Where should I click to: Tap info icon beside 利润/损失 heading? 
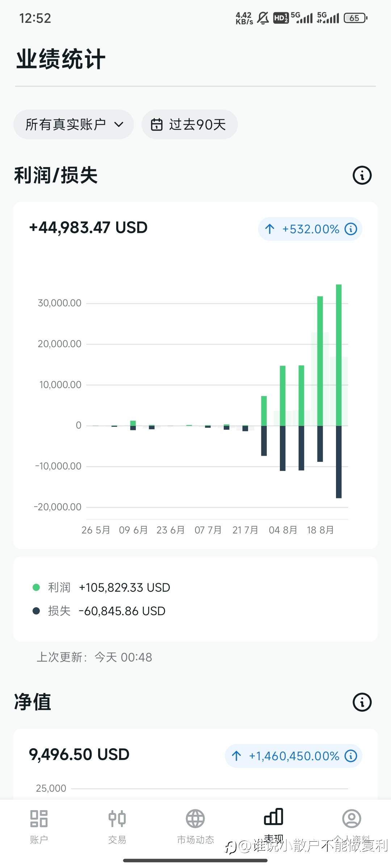(362, 175)
